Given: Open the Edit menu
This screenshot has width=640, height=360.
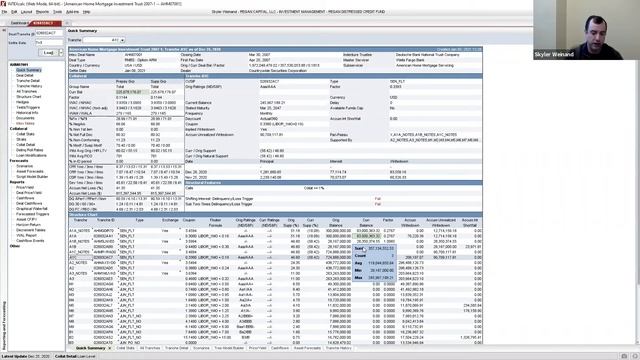Looking at the screenshot, I should (x=14, y=12).
